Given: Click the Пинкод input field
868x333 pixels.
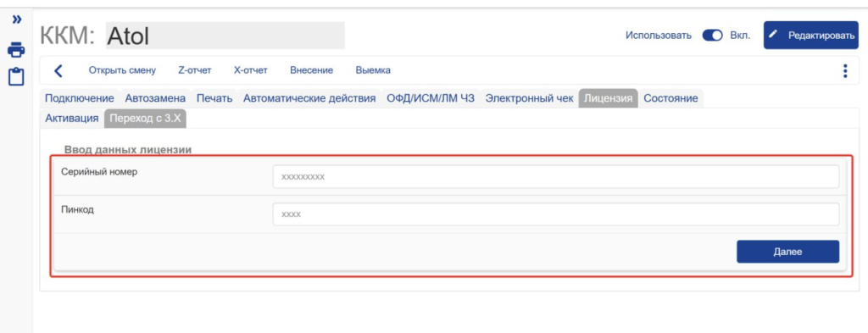Looking at the screenshot, I should (556, 214).
